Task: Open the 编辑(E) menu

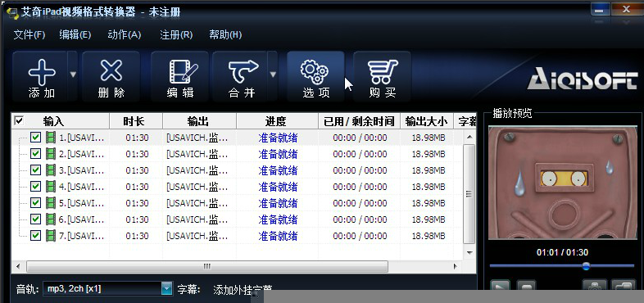Action: click(75, 35)
